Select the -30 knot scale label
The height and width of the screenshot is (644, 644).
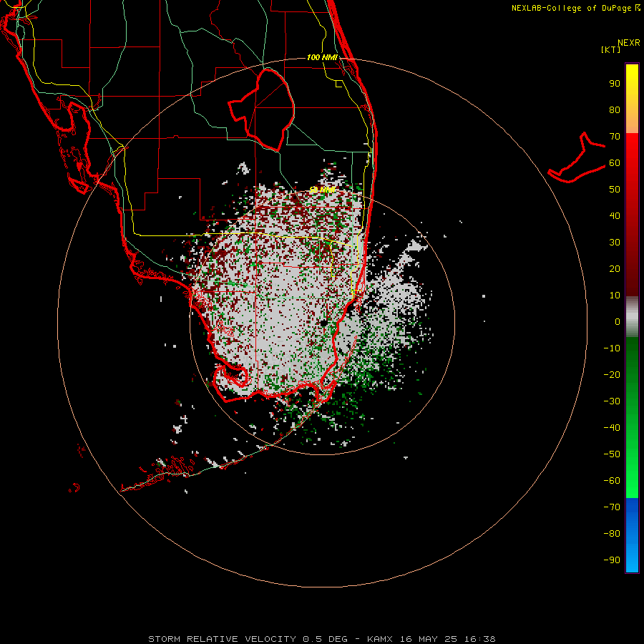point(612,401)
